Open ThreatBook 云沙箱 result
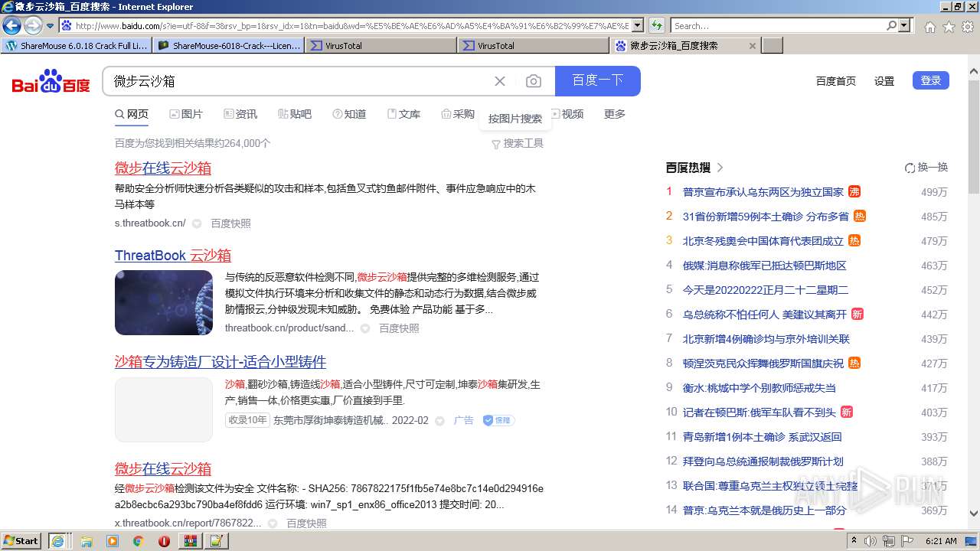Viewport: 980px width, 551px height. pos(173,256)
